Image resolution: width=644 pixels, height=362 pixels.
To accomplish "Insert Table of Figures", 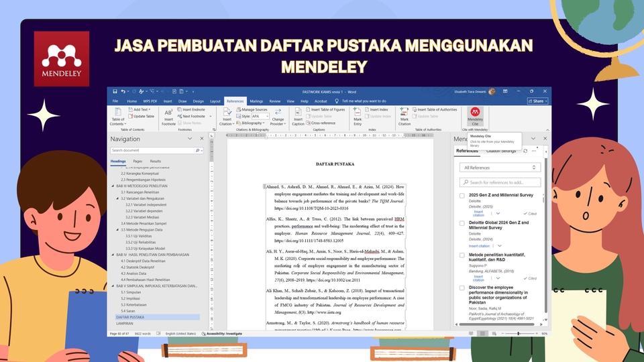I will (x=325, y=109).
